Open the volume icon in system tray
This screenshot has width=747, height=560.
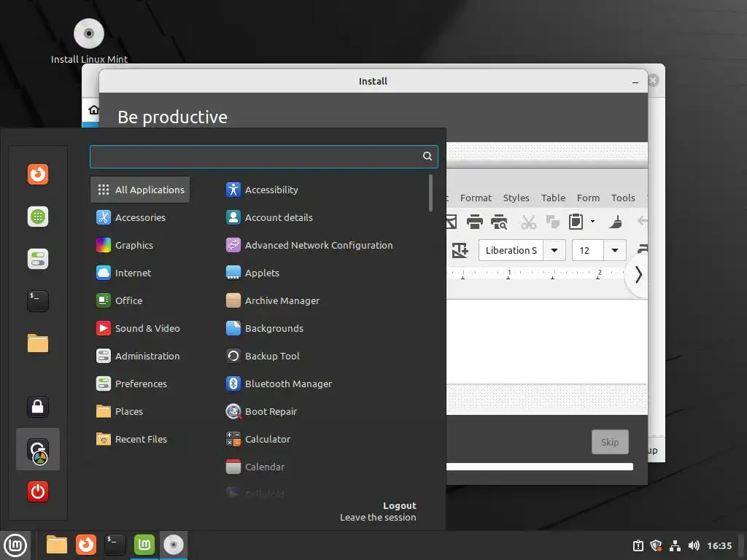tap(694, 545)
